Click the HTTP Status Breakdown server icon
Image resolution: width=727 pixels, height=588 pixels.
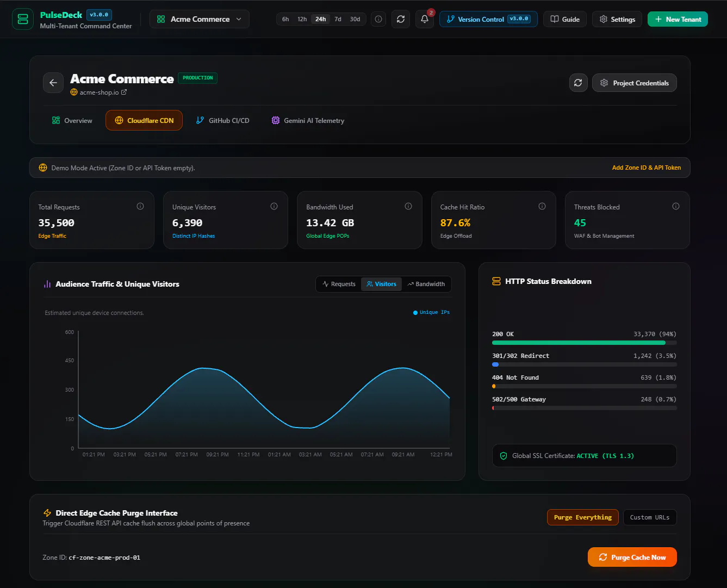pyautogui.click(x=496, y=281)
